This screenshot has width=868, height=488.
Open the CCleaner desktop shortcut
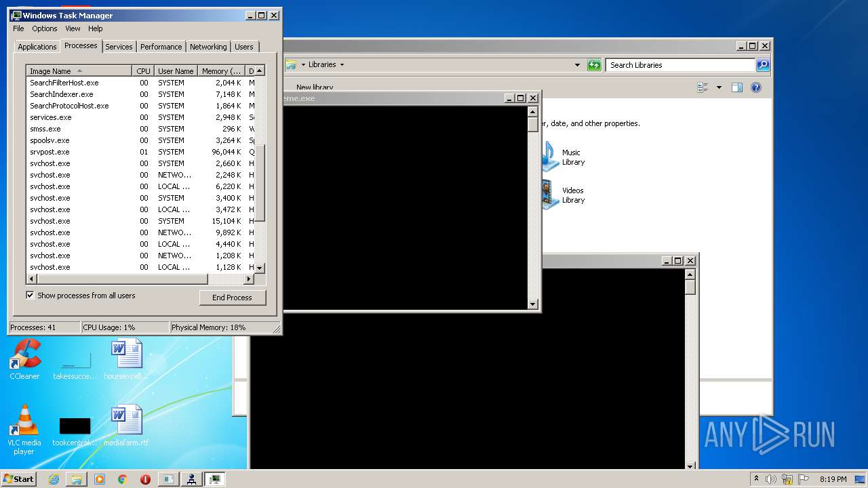(25, 359)
